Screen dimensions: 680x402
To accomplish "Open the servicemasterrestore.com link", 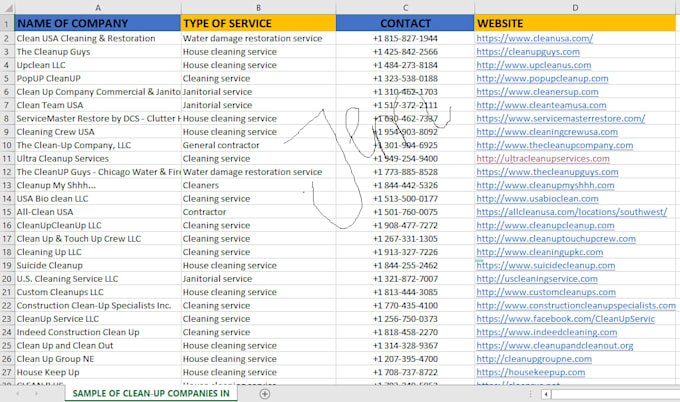I will pos(560,118).
